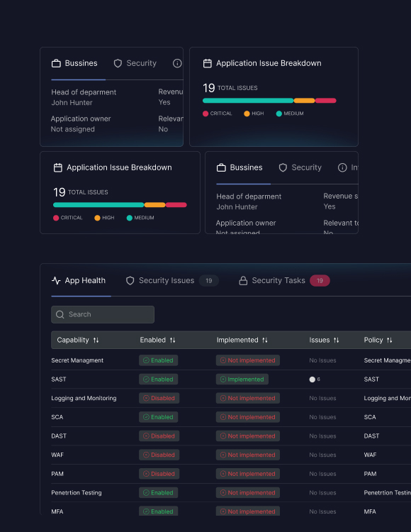Select the 'Logging and Monitoring' capability cell
This screenshot has width=411, height=532.
tap(84, 399)
